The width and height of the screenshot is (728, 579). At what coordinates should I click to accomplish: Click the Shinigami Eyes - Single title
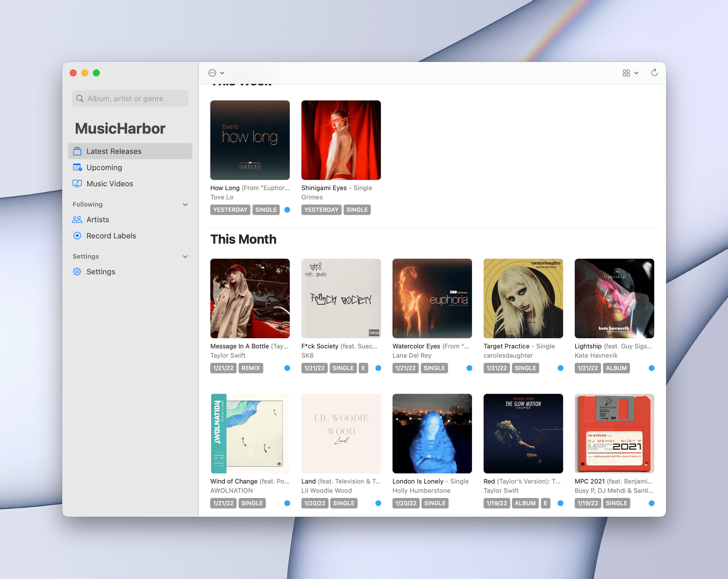[x=337, y=188]
